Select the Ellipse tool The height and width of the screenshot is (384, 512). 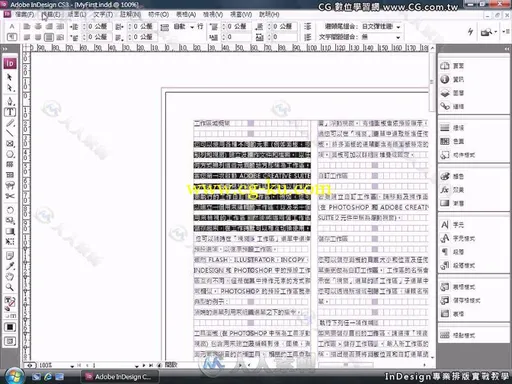10,154
